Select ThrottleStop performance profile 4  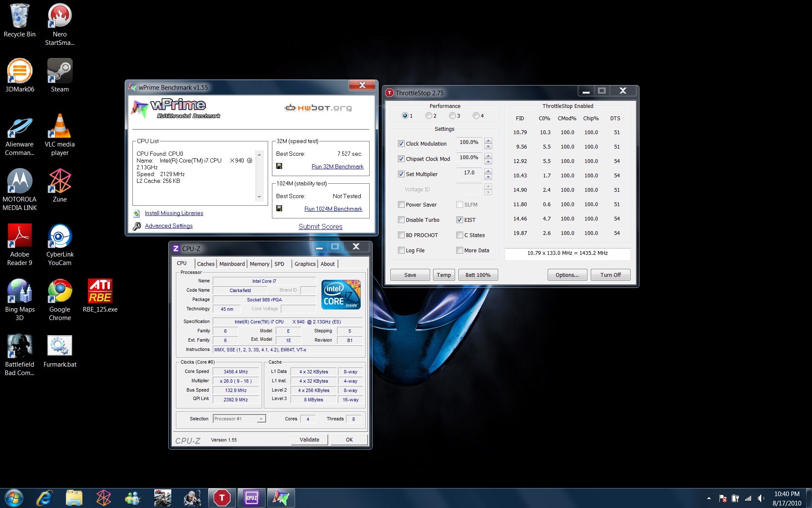point(476,116)
